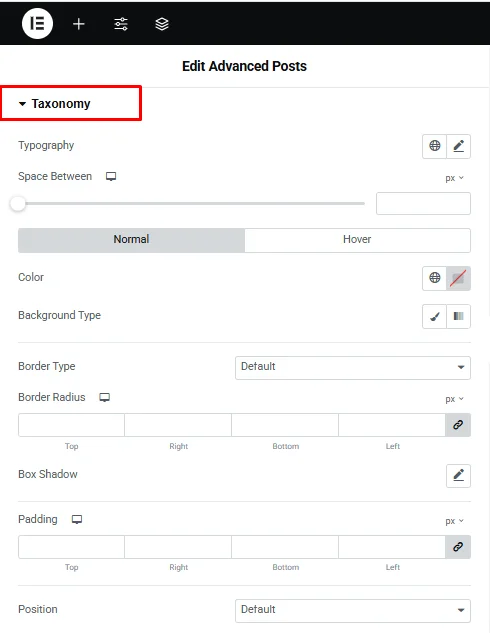Click the Space Between slider handle
Screen dimensions: 490x633
click(x=18, y=204)
